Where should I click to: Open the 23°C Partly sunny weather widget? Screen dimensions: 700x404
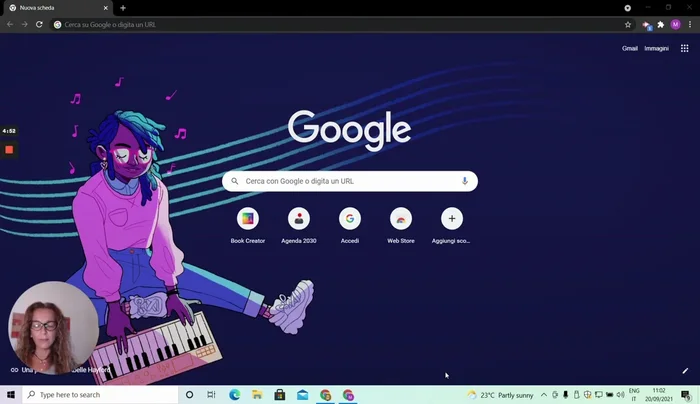point(500,395)
